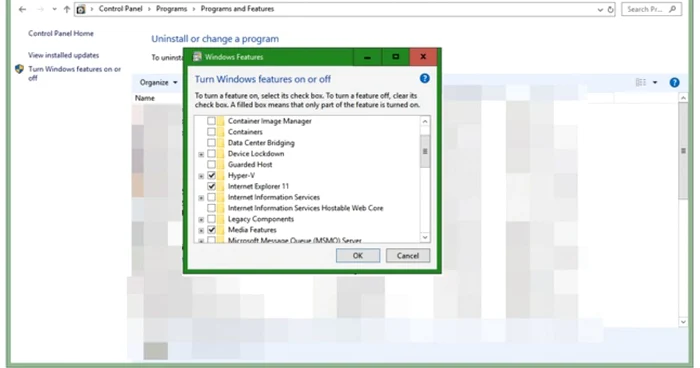This screenshot has height=368, width=700.
Task: Click the Hyper-V folder icon
Action: (221, 176)
